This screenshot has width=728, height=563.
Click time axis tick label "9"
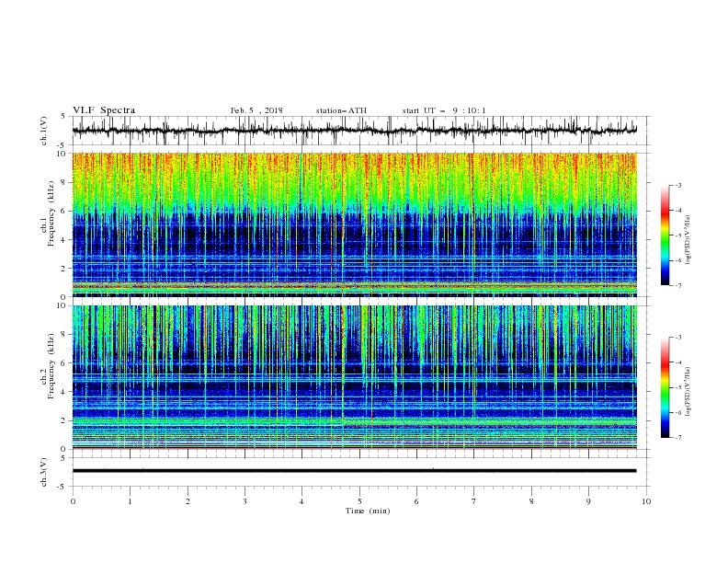(x=588, y=501)
